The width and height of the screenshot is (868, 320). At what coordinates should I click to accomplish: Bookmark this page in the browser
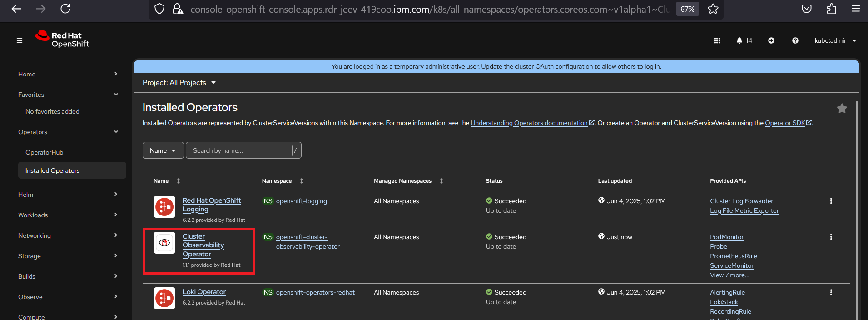pyautogui.click(x=713, y=9)
